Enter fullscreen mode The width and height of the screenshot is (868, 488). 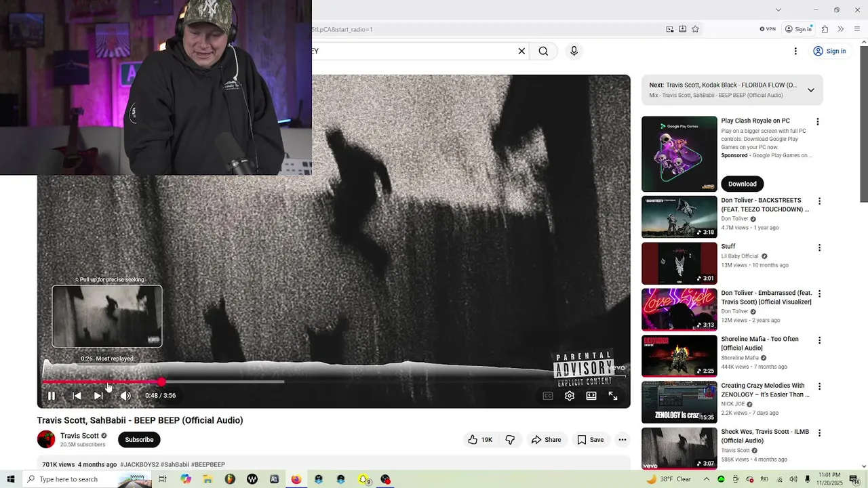pos(613,396)
